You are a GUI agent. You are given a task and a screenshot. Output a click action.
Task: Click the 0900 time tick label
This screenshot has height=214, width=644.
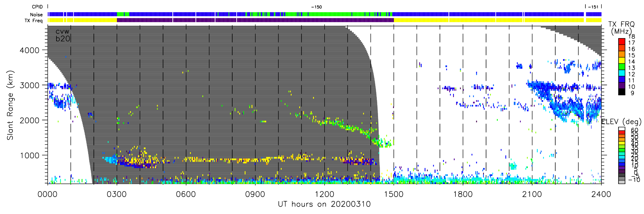tap(255, 194)
